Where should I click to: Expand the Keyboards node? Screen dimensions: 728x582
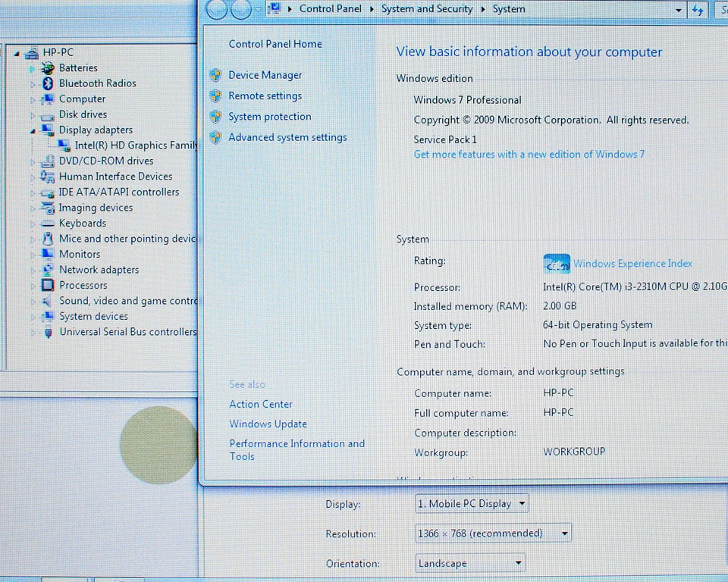[32, 224]
